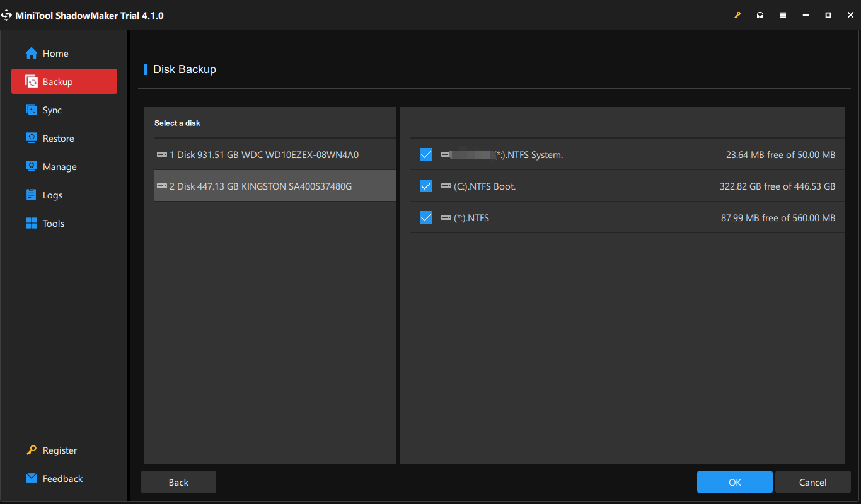The image size is (861, 504).
Task: Click the Home icon in sidebar
Action: (x=32, y=54)
